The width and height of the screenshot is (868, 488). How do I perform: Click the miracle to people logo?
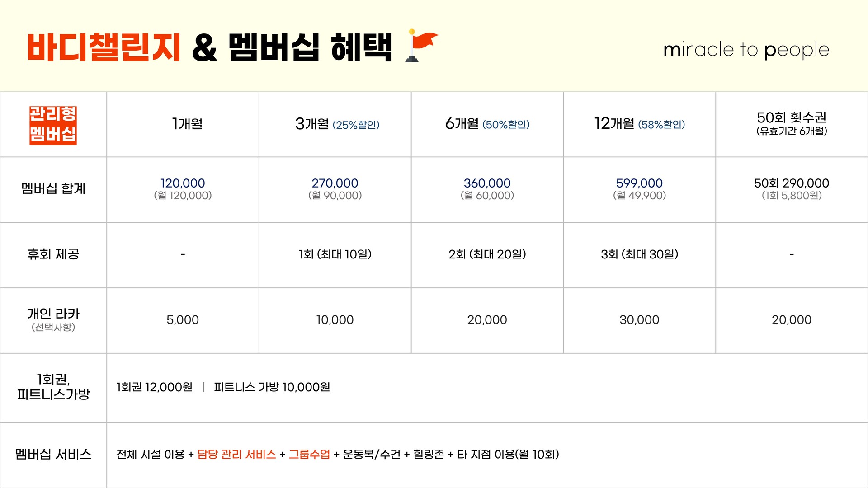[x=746, y=50]
